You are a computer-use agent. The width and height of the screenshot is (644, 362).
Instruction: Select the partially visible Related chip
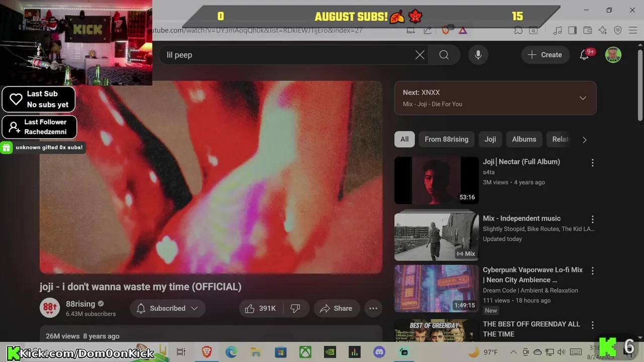click(559, 139)
